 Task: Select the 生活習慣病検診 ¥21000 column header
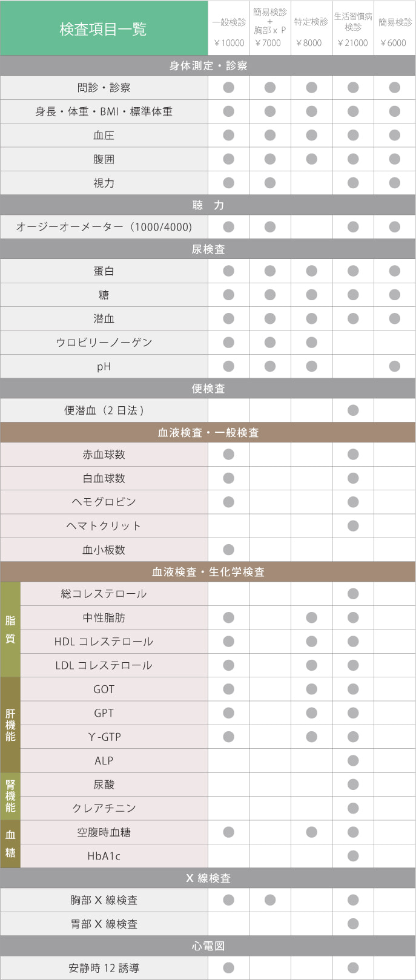pos(353,28)
